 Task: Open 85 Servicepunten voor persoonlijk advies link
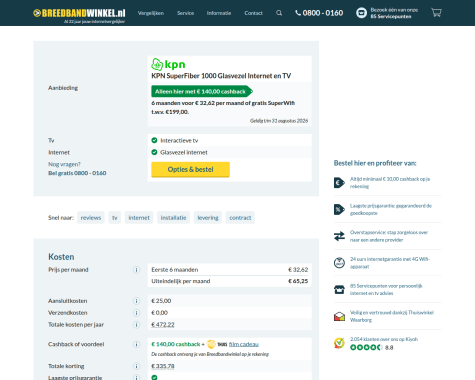[x=386, y=289]
